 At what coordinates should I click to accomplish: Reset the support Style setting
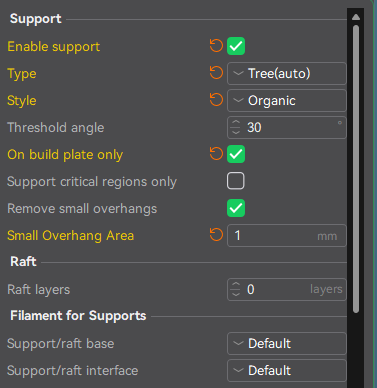coord(216,100)
